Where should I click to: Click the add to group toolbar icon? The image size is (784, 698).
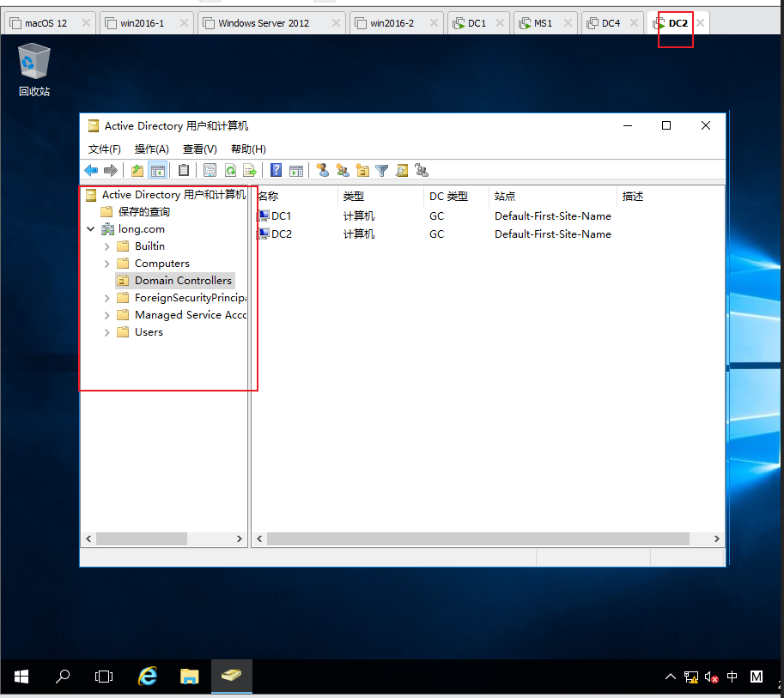coord(422,171)
